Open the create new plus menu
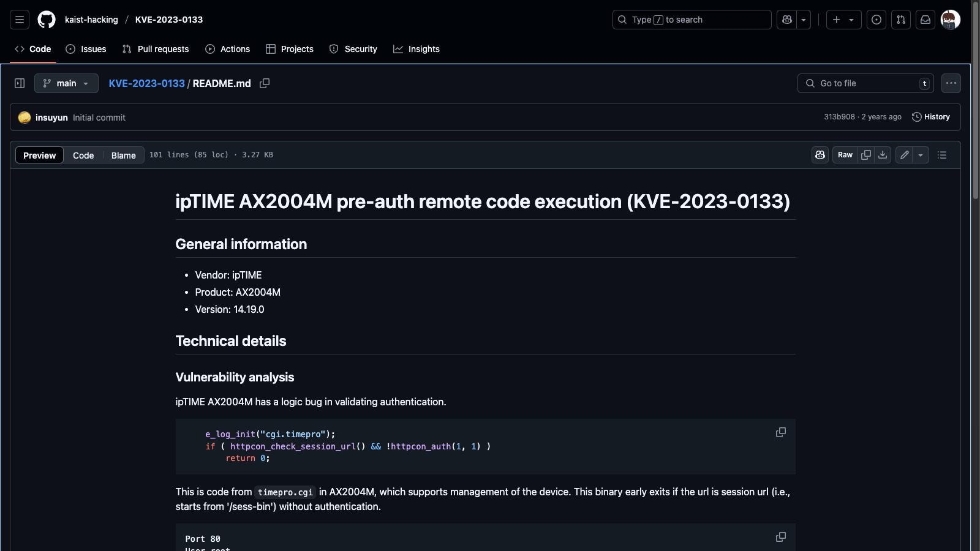This screenshot has width=980, height=551. (843, 20)
